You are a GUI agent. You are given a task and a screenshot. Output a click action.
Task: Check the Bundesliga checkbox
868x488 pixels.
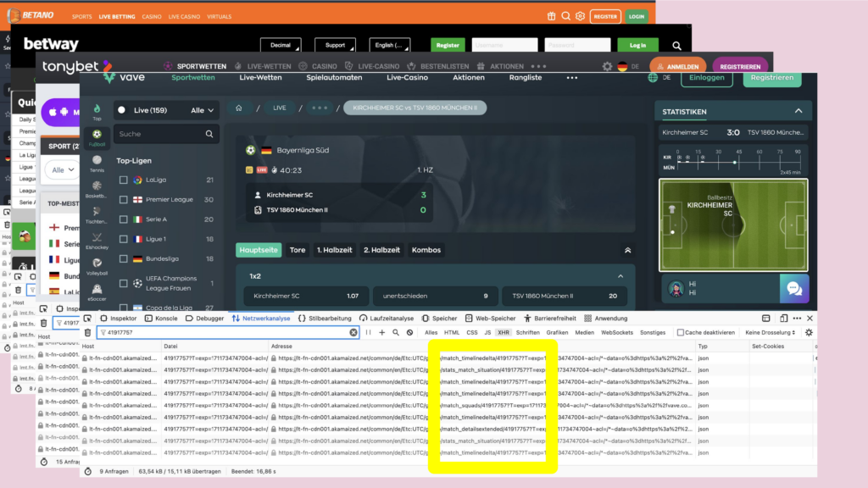pos(124,259)
